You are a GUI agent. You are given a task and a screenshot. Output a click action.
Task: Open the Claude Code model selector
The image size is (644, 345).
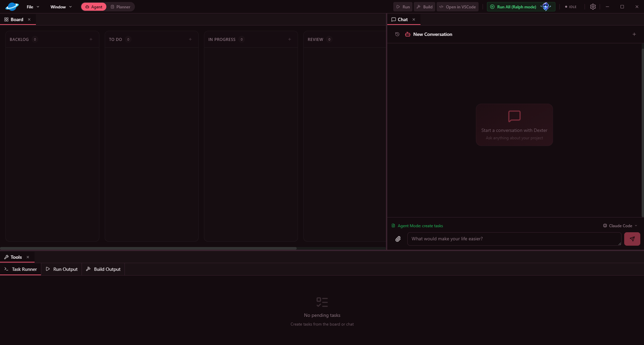point(620,226)
